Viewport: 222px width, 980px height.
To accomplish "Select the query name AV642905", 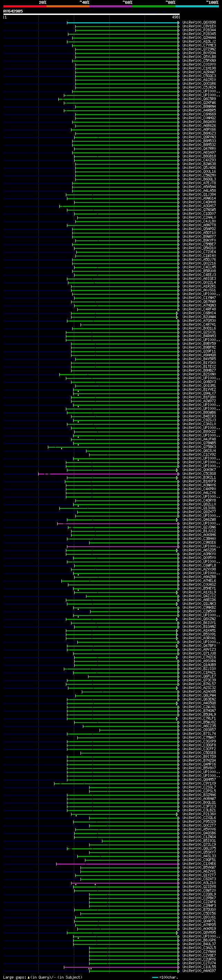I will (x=13, y=11).
